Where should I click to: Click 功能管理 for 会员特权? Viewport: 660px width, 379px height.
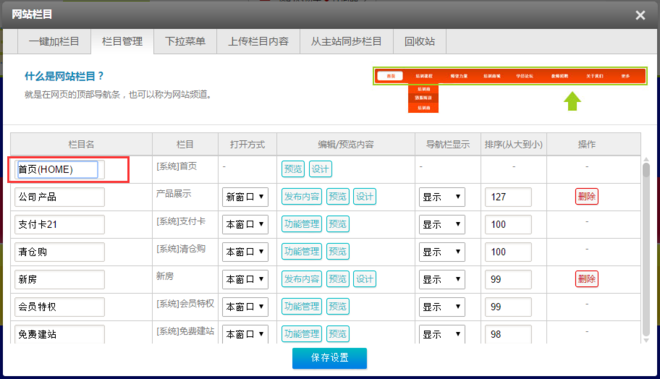(x=301, y=306)
